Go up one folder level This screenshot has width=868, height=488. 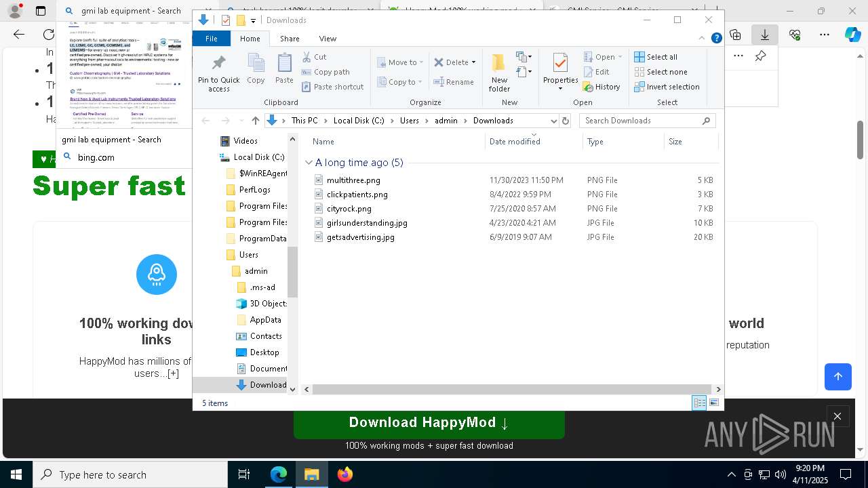[x=255, y=121]
